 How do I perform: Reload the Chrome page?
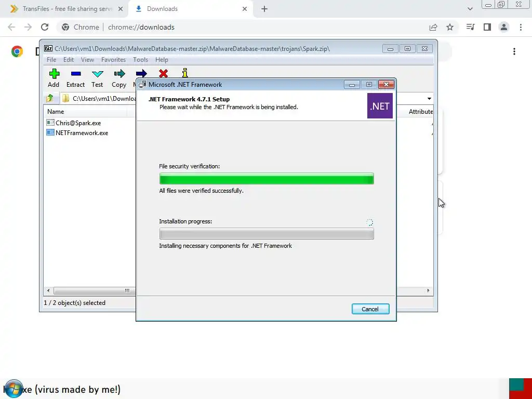(45, 27)
